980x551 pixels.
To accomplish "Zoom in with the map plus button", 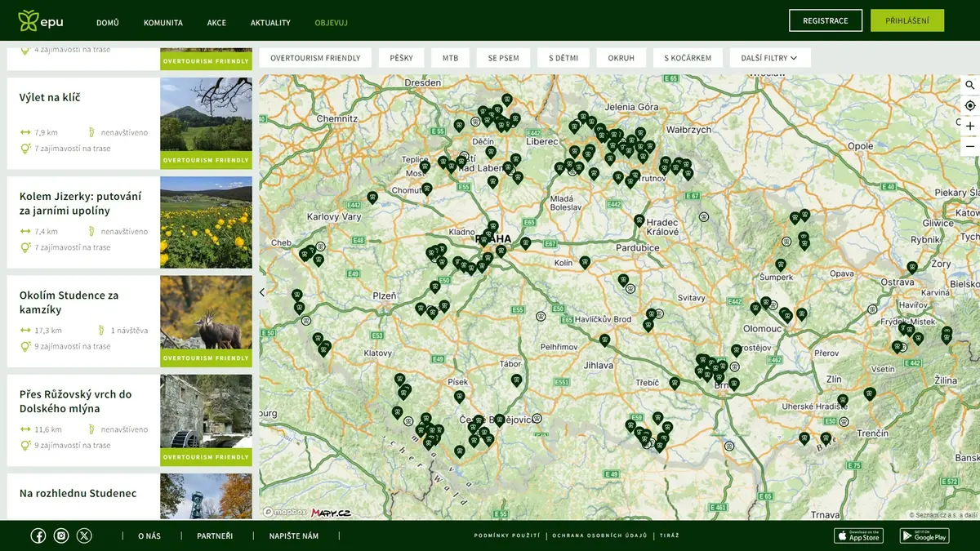I will pyautogui.click(x=970, y=127).
